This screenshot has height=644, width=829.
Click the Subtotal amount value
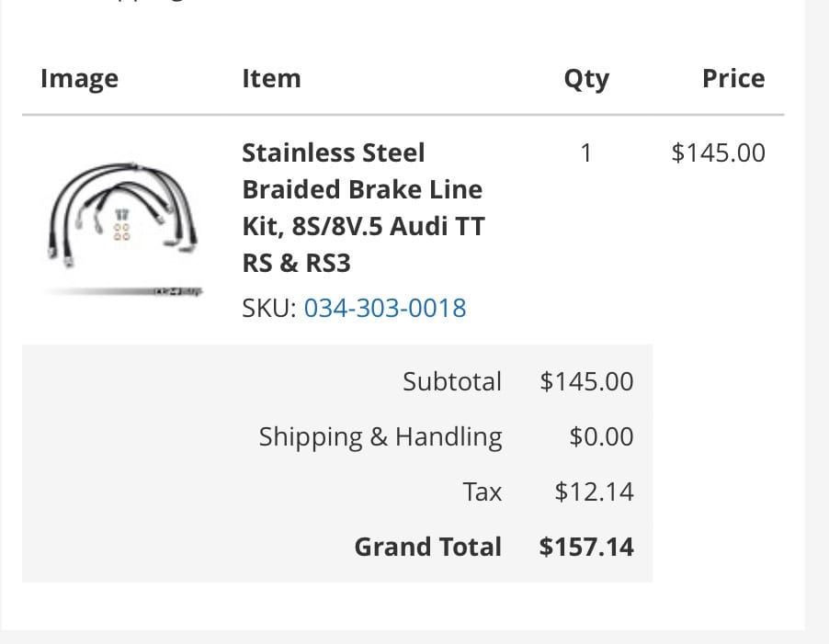pos(586,381)
